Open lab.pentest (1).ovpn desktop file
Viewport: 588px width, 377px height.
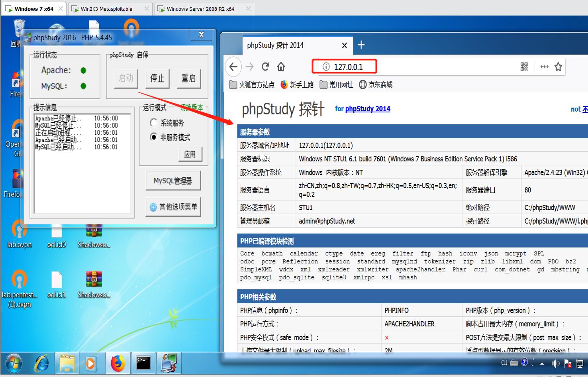click(x=19, y=289)
